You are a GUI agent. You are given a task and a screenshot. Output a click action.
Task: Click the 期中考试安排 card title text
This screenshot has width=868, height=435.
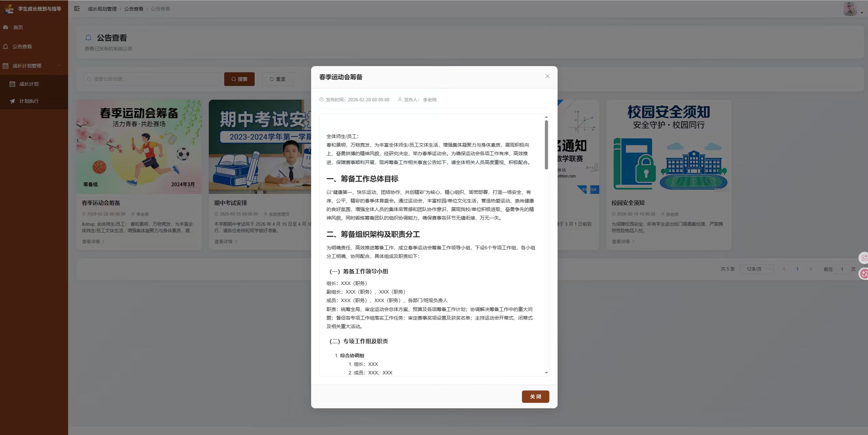coord(231,203)
